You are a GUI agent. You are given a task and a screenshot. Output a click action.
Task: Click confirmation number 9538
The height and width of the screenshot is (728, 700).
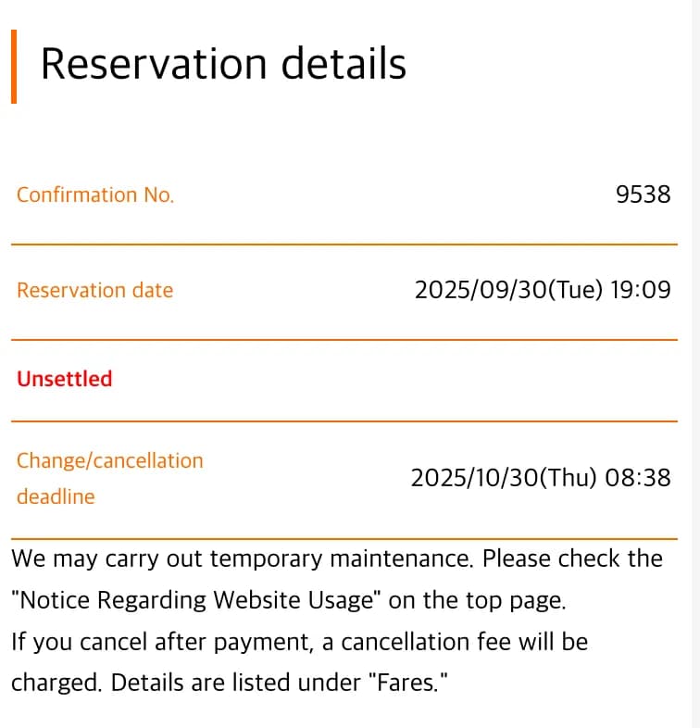pyautogui.click(x=643, y=195)
